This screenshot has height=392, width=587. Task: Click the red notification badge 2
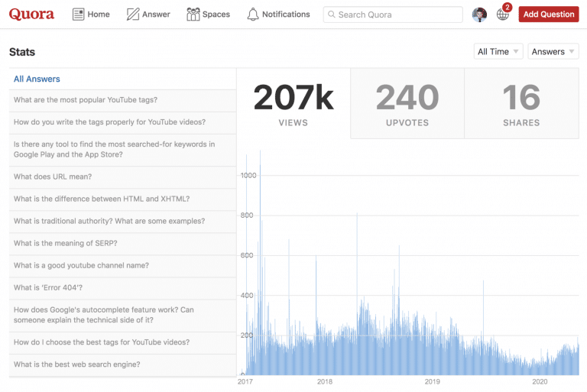pos(508,7)
